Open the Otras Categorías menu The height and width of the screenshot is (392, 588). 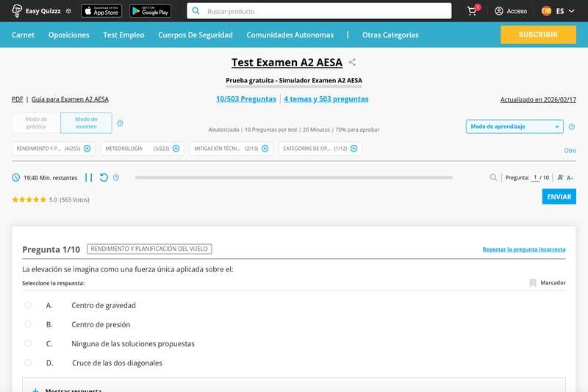[x=390, y=35]
